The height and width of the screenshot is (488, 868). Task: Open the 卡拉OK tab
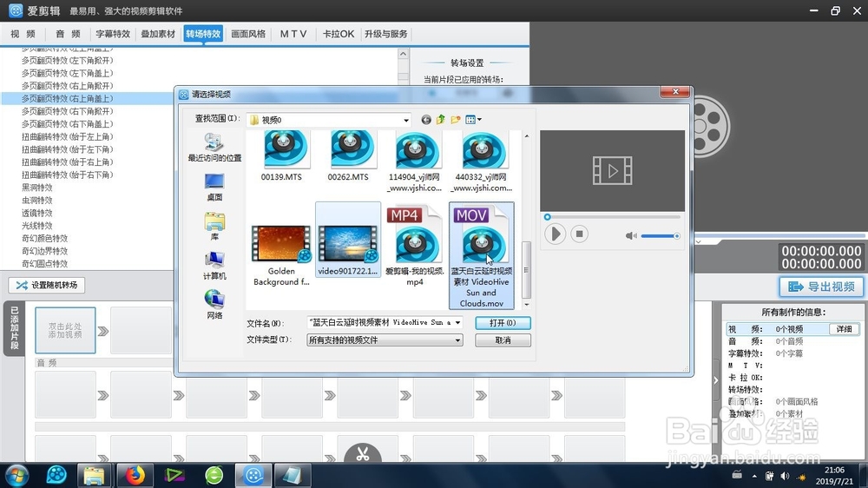[339, 34]
